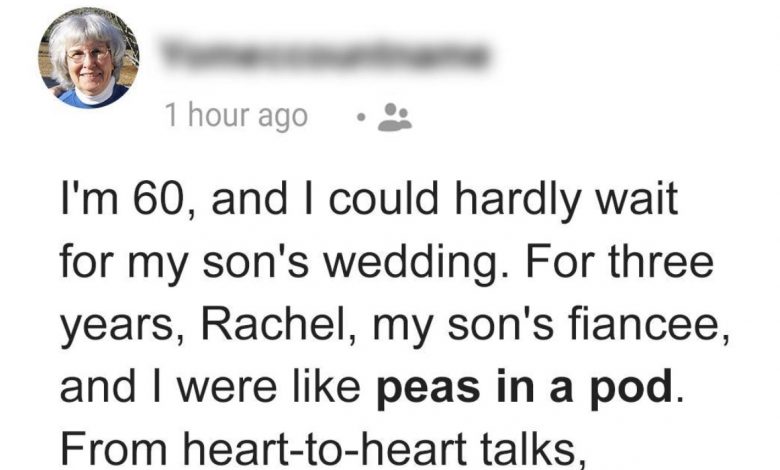Click the poster's profile picture

pos(89,59)
